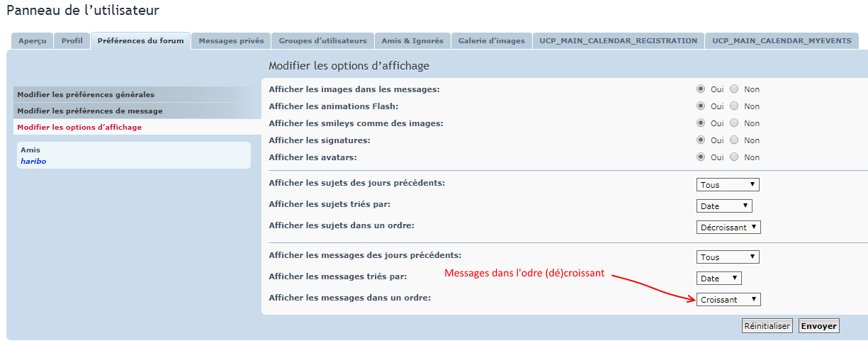Select Non for Flash animations

[x=734, y=106]
